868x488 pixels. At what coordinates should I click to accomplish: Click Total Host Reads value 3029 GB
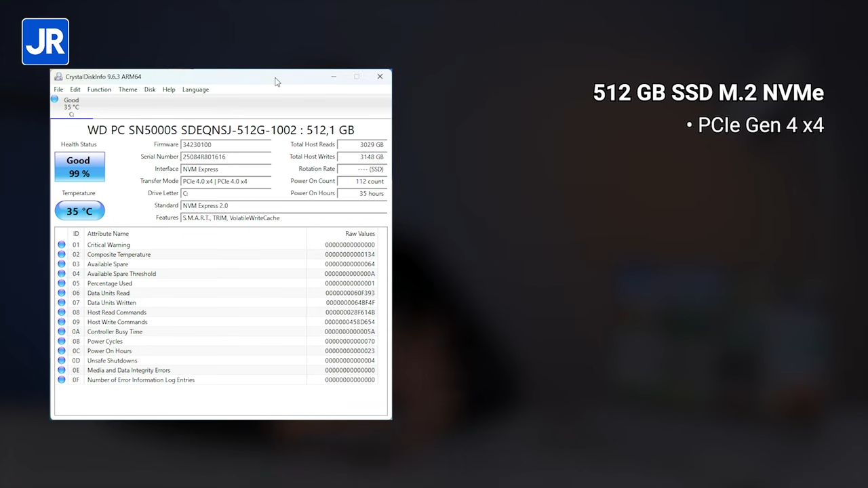(x=362, y=144)
